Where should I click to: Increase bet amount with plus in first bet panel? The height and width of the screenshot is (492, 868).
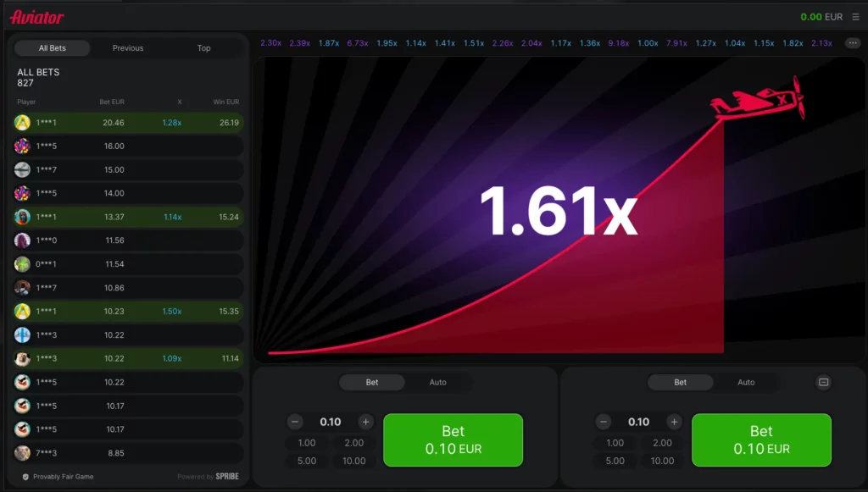[365, 422]
